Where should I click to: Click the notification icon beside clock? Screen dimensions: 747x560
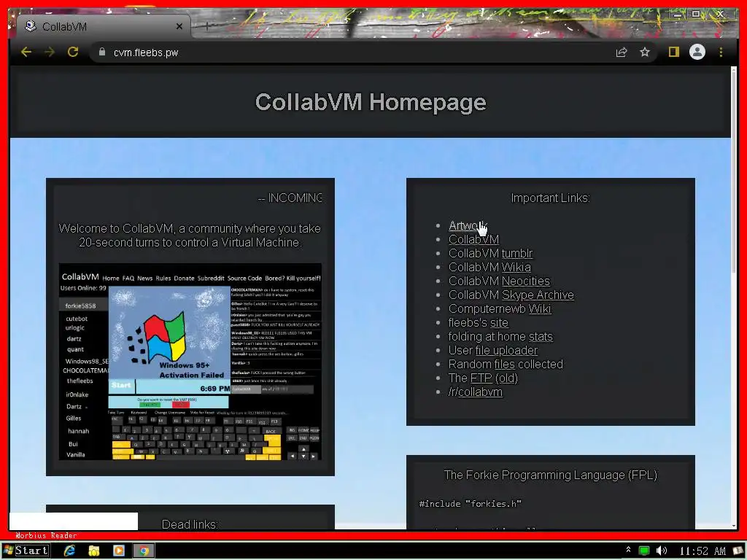coord(738,551)
